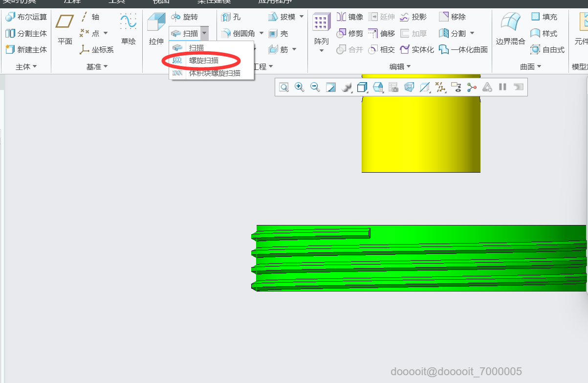Image resolution: width=588 pixels, height=383 pixels.
Task: Click the 旋转 revolve tool
Action: coord(184,17)
